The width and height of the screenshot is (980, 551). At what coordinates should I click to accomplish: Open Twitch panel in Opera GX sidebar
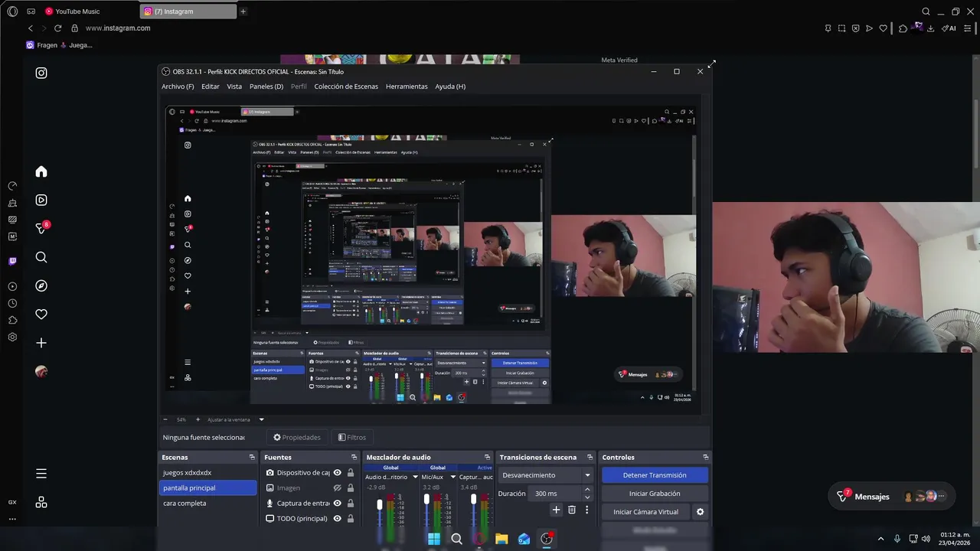coord(12,261)
